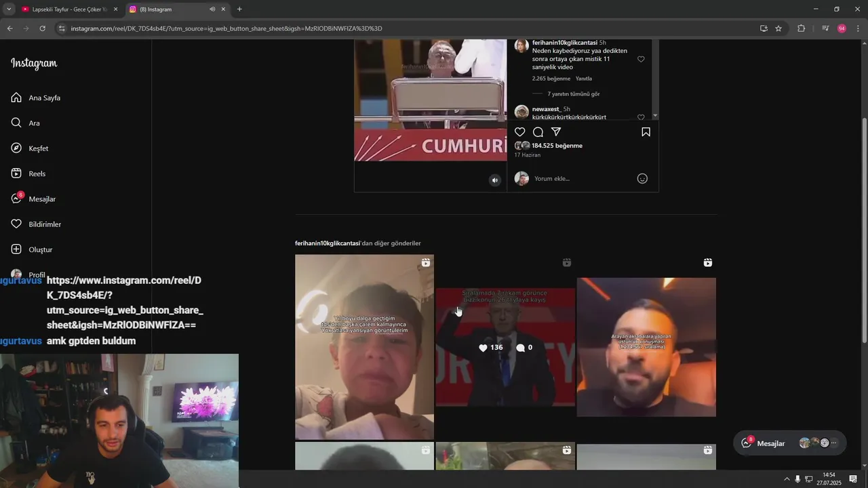Open ferihanin10kglikcantasi commenter username
Screen dimensions: 868x488
[x=564, y=43]
